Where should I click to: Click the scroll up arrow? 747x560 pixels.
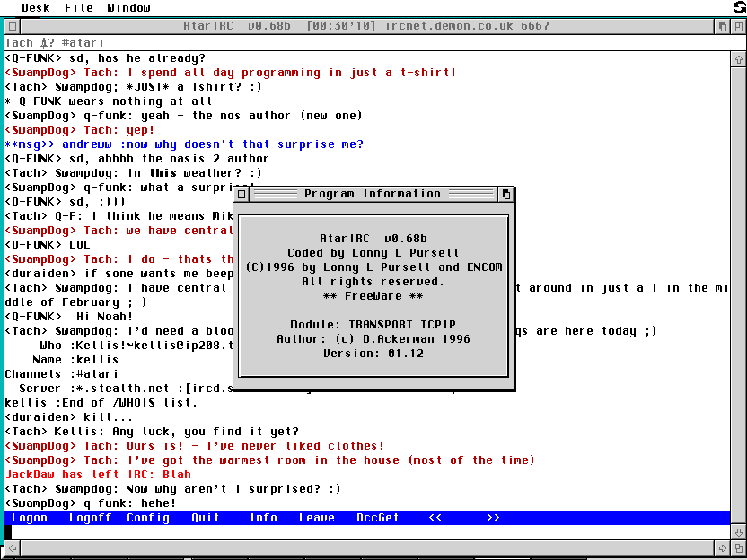(x=738, y=60)
